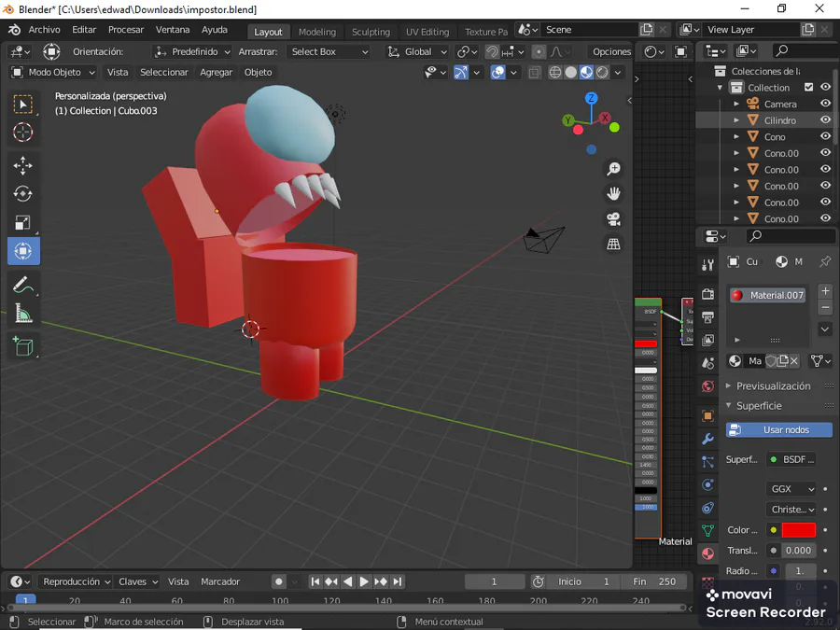Pick the Rotate tool

click(23, 194)
